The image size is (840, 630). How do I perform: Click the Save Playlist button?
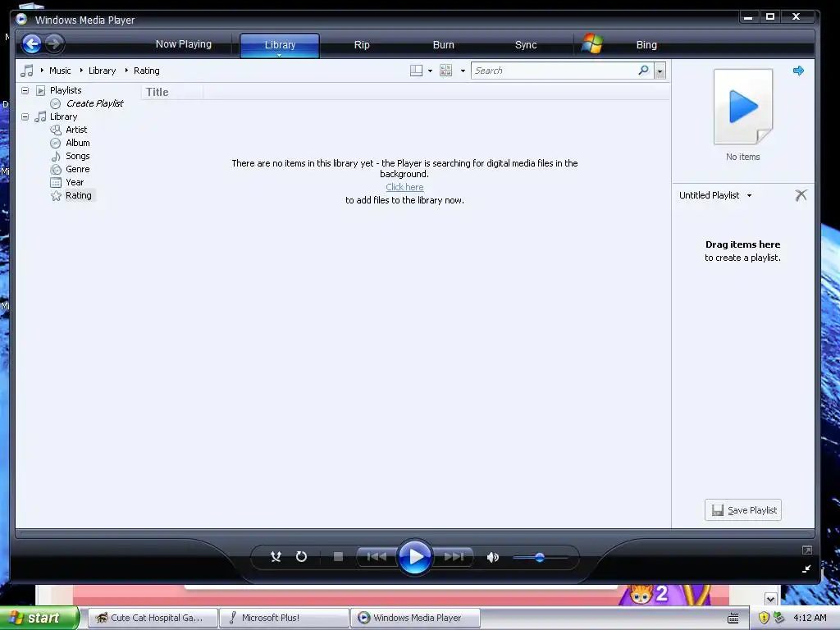pyautogui.click(x=743, y=510)
